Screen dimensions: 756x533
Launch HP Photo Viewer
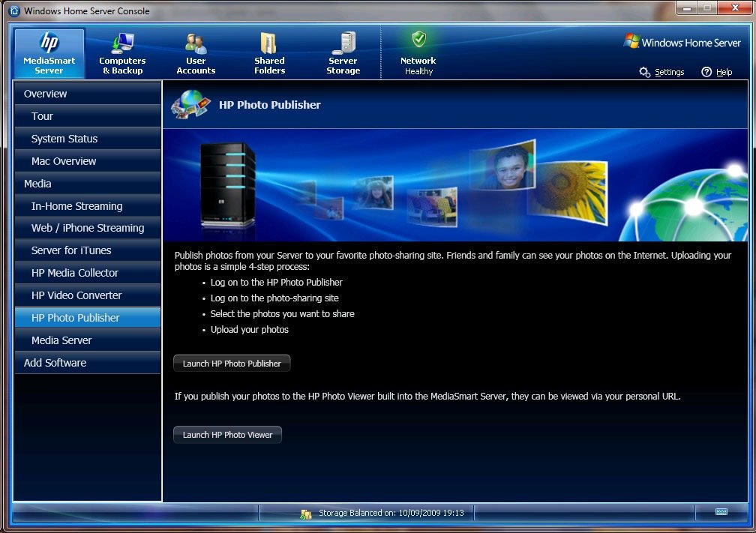[227, 435]
